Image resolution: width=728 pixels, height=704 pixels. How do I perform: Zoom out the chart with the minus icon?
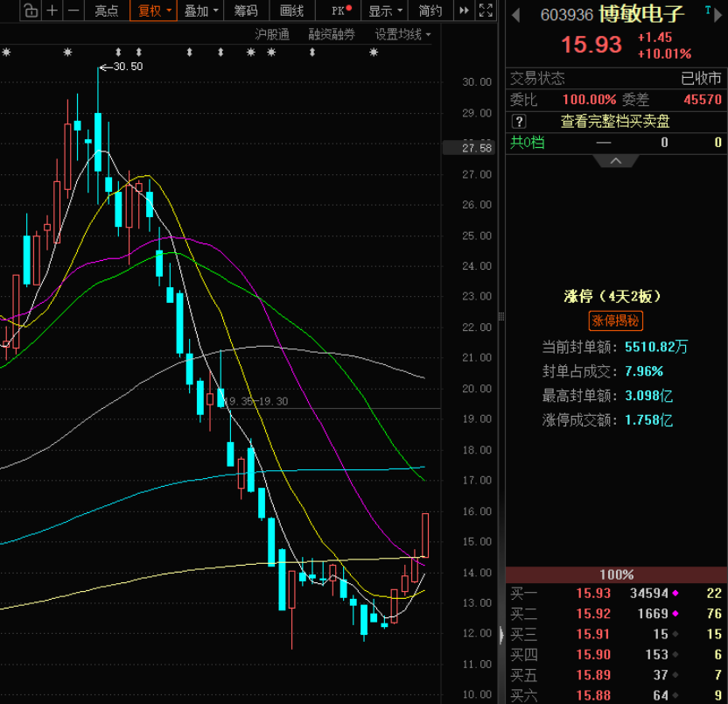(x=73, y=11)
